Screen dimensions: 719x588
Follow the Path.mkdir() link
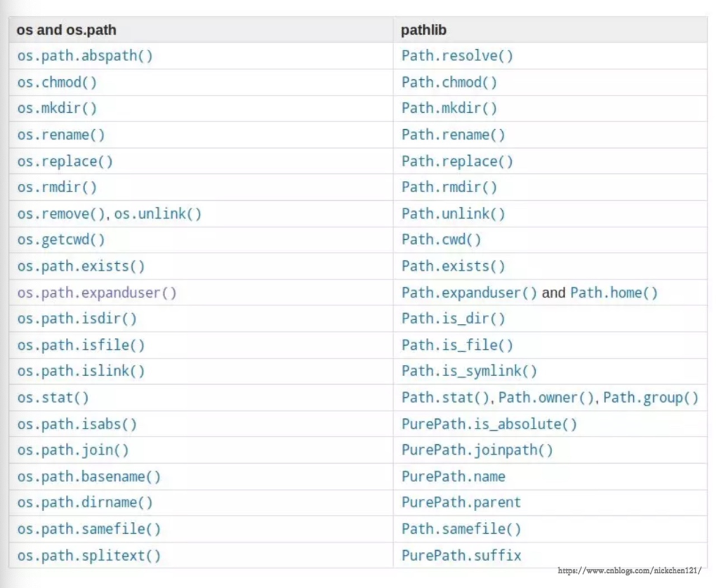click(449, 109)
